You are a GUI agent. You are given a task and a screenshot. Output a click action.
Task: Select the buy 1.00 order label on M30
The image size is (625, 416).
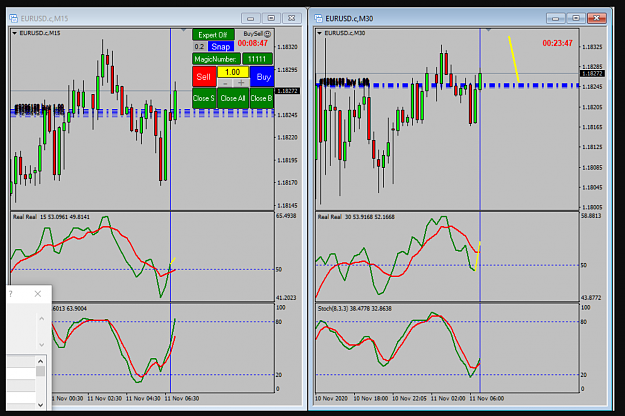click(x=344, y=82)
